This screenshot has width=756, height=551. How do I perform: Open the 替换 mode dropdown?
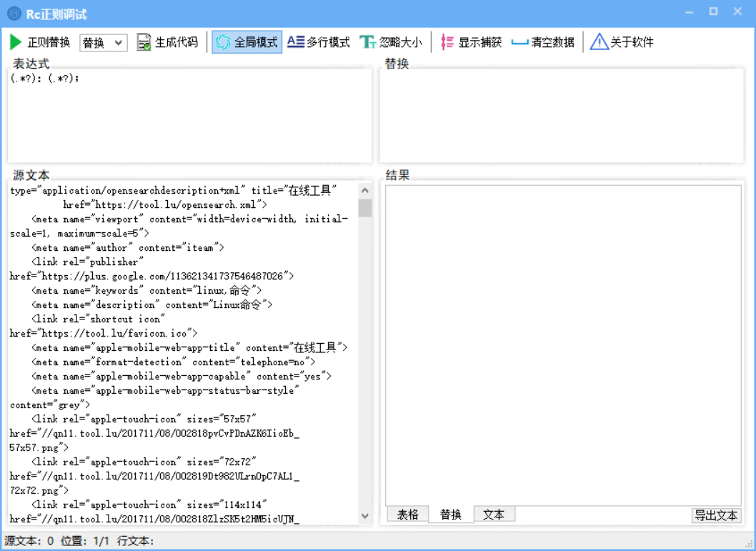click(103, 43)
